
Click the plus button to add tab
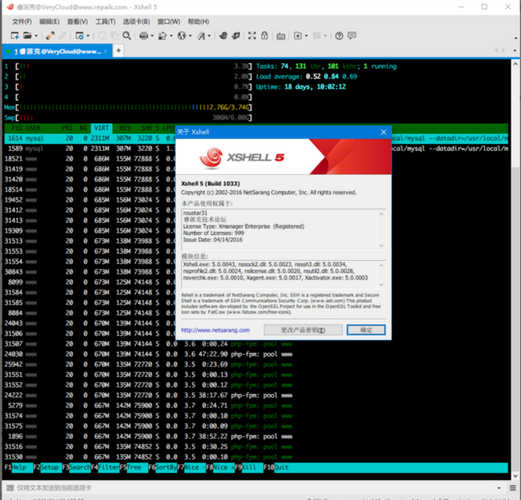coord(118,51)
